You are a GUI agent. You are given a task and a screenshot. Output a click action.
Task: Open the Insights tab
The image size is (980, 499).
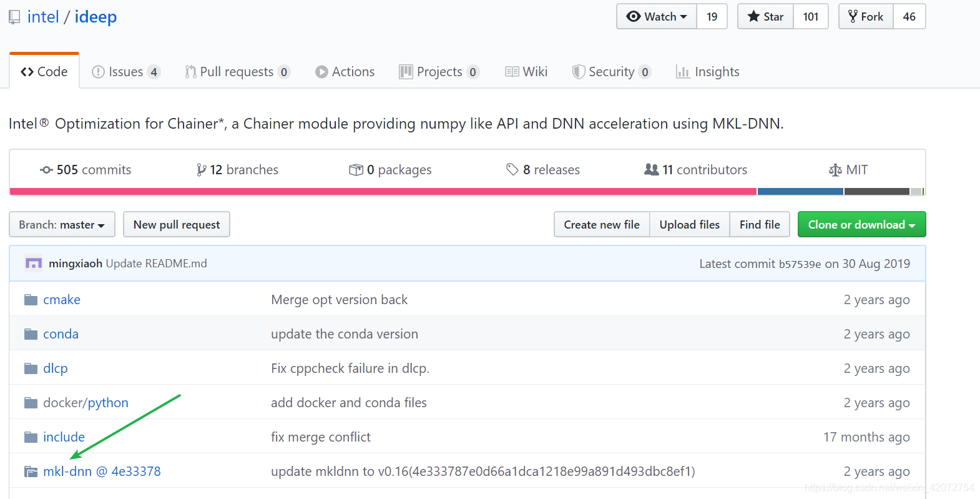click(x=708, y=72)
